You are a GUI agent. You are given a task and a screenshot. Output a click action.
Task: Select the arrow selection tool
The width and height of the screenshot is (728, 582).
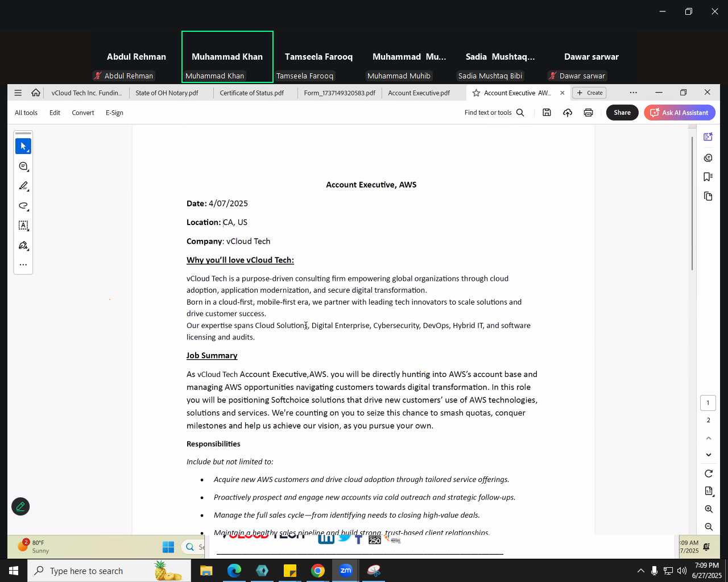(23, 147)
